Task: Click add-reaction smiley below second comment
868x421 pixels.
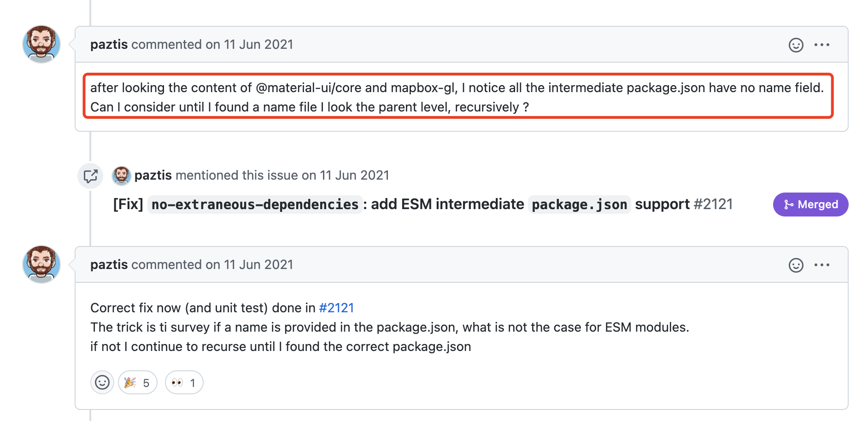Action: coord(102,382)
